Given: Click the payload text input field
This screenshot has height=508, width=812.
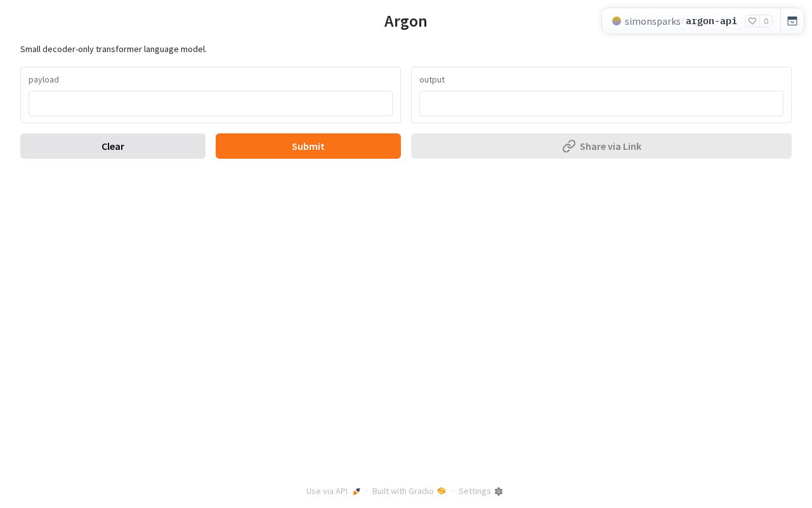Looking at the screenshot, I should (211, 104).
